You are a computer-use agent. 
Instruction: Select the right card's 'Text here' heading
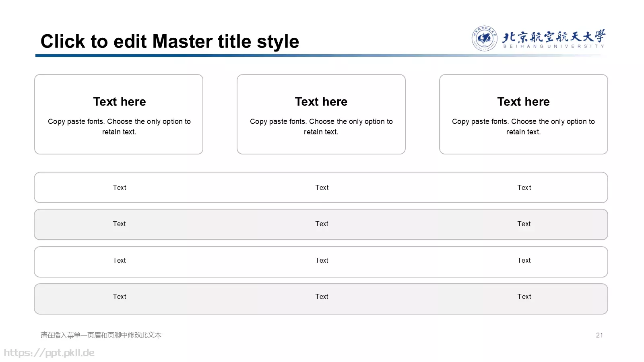523,102
